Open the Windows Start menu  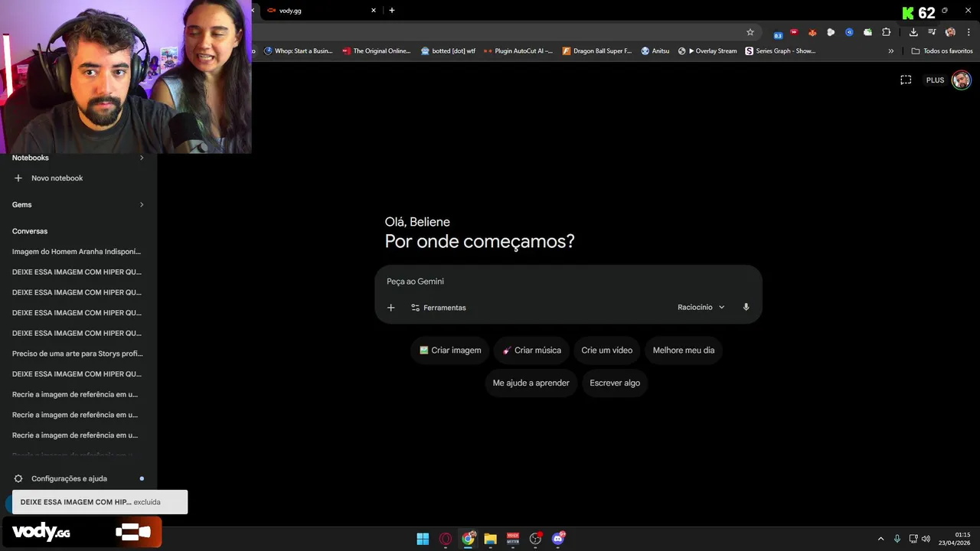coord(423,539)
